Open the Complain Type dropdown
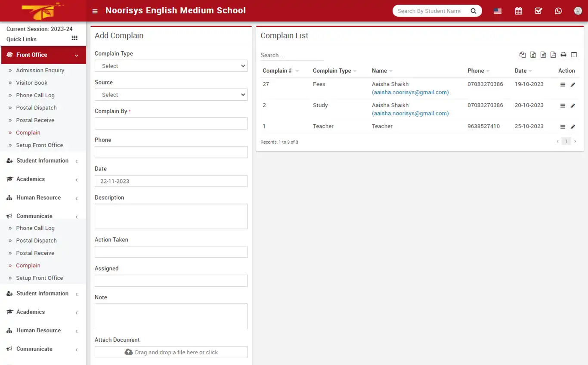The width and height of the screenshot is (588, 365). point(171,65)
